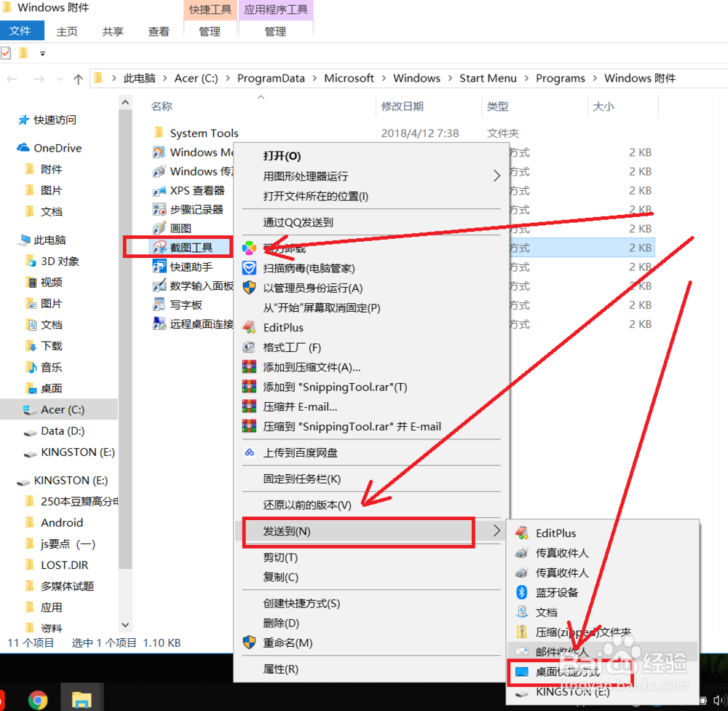The width and height of the screenshot is (728, 711).
Task: Click navigation pane scroll down arrow
Action: click(125, 625)
